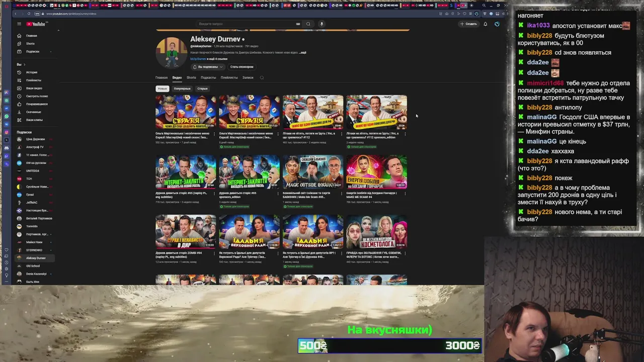Screen dimensions: 644x362
Task: Click the browser reload button
Action: [29, 14]
